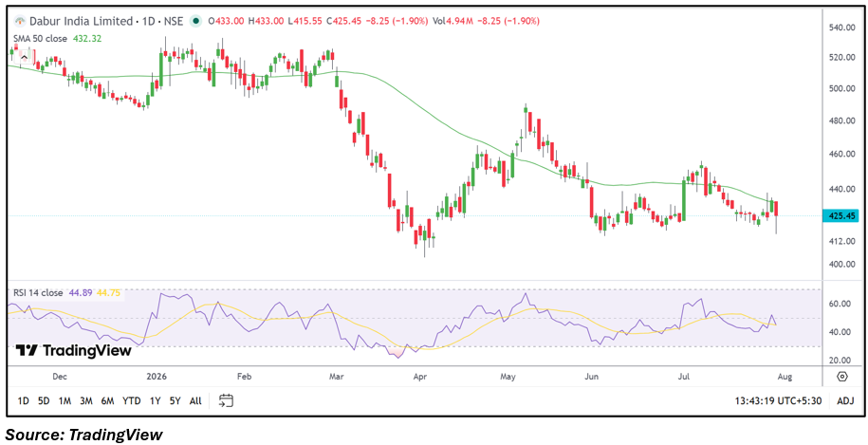
Task: Click RSI moving average value 44.75
Action: [108, 293]
